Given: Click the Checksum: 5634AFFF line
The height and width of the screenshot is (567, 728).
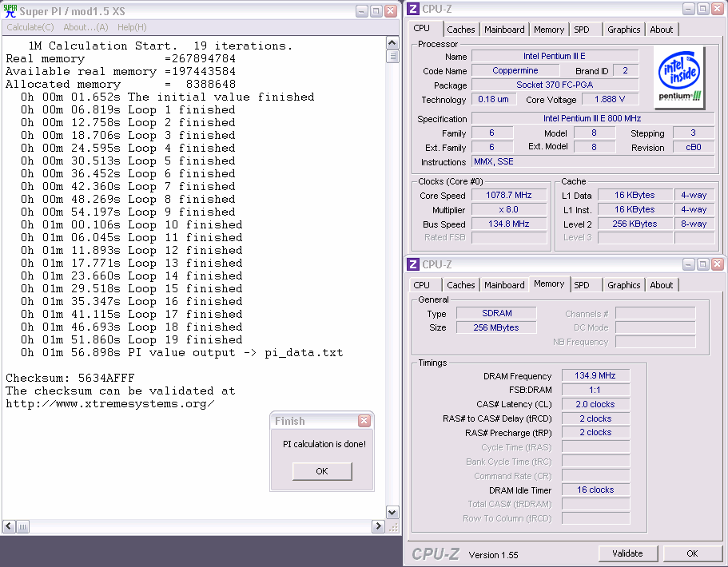Looking at the screenshot, I should click(x=70, y=378).
